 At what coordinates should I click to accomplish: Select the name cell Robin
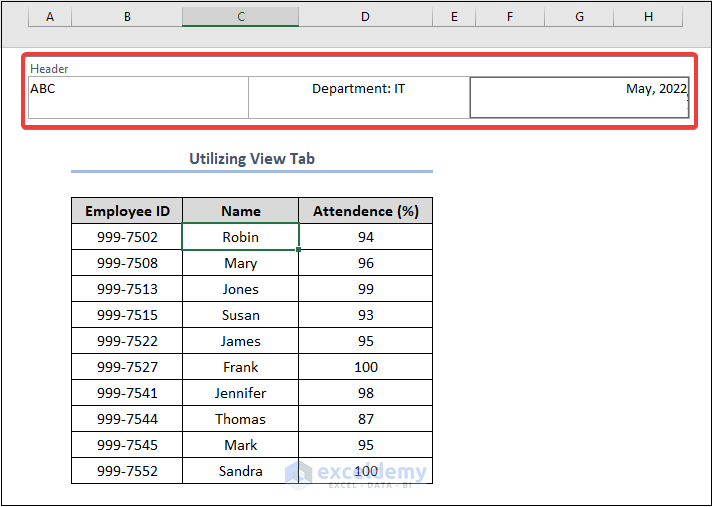(241, 236)
